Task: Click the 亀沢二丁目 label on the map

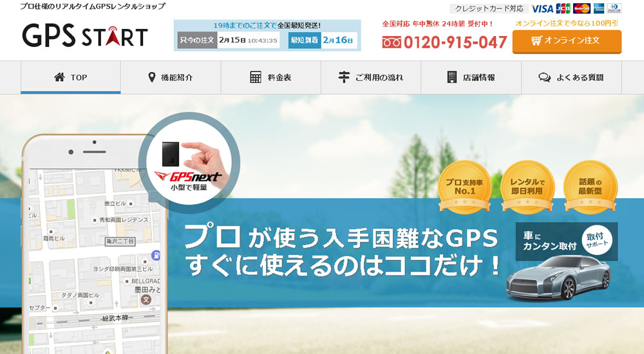Action: (120, 241)
